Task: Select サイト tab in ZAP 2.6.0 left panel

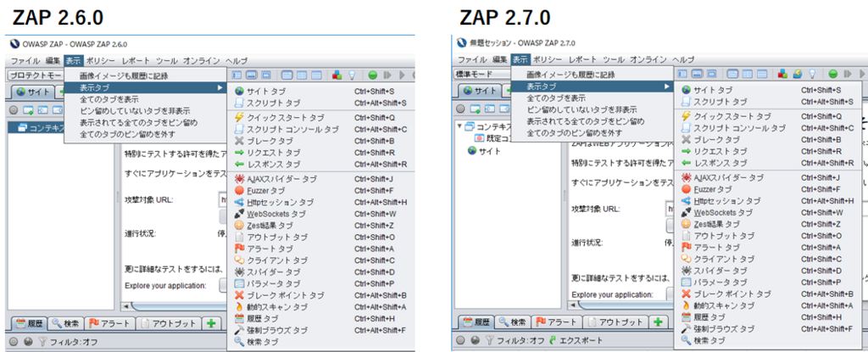Action: coord(34,92)
